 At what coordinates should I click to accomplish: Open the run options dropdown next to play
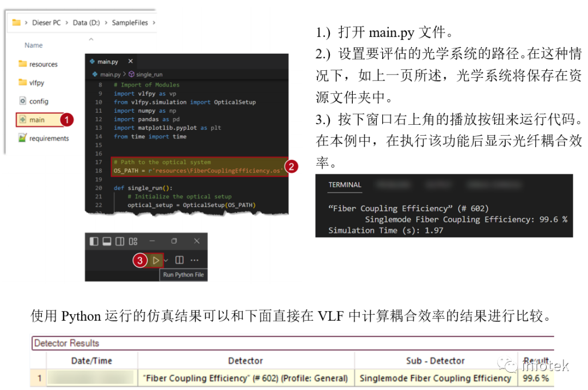click(x=166, y=260)
